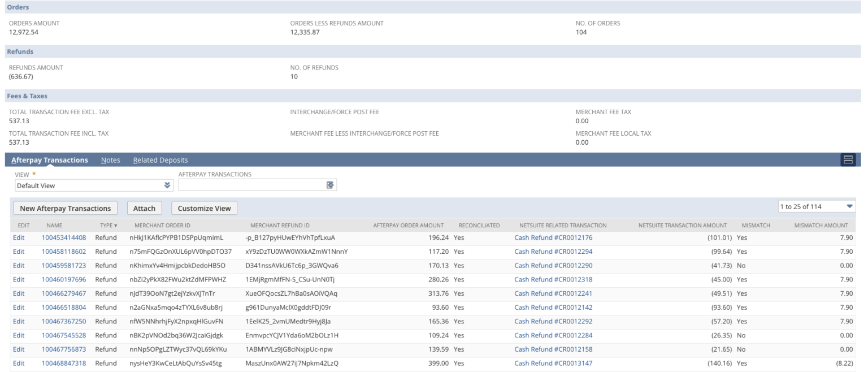868x372 pixels.
Task: Open Cash Refund #CR0012290
Action: click(553, 265)
